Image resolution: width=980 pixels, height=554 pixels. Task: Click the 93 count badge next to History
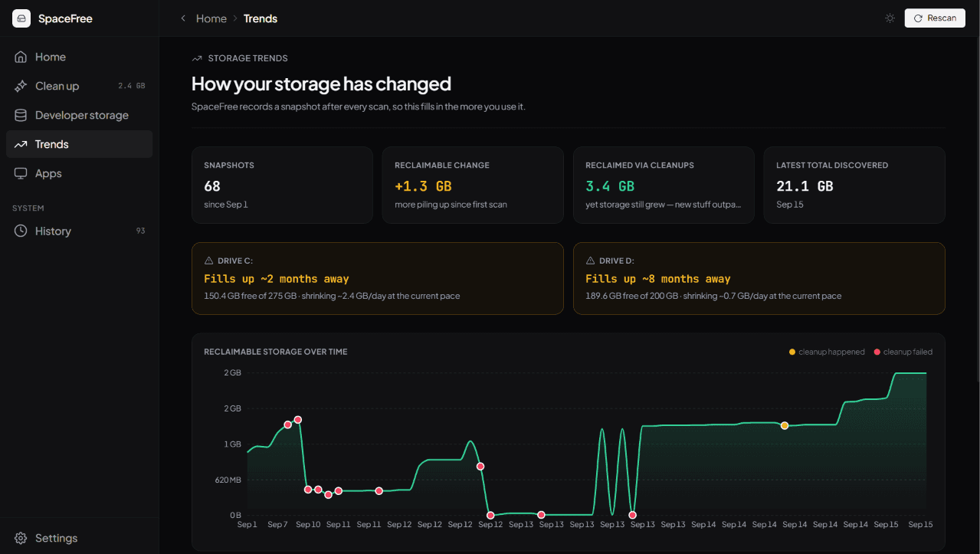140,231
